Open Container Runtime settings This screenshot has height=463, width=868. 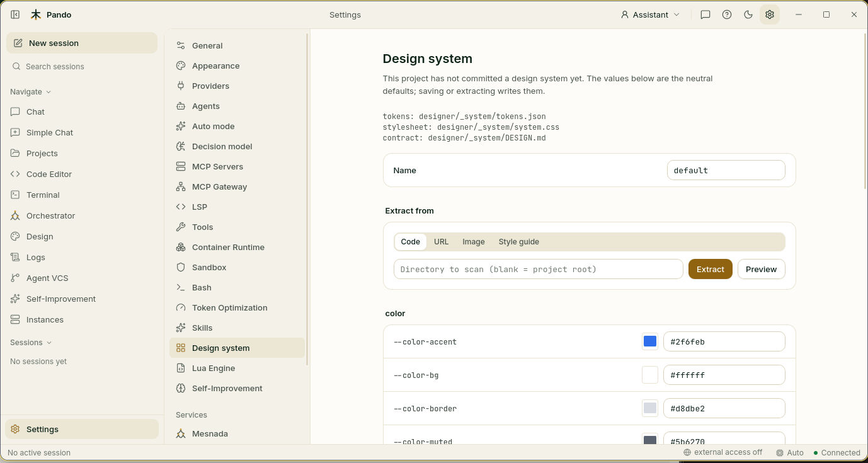(x=237, y=247)
